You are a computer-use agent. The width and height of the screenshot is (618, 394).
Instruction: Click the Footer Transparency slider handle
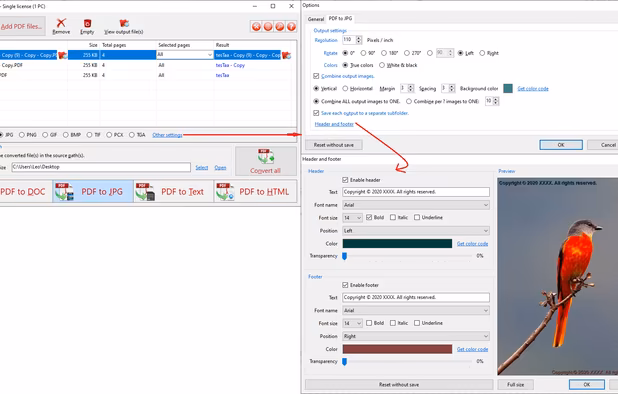(x=344, y=361)
